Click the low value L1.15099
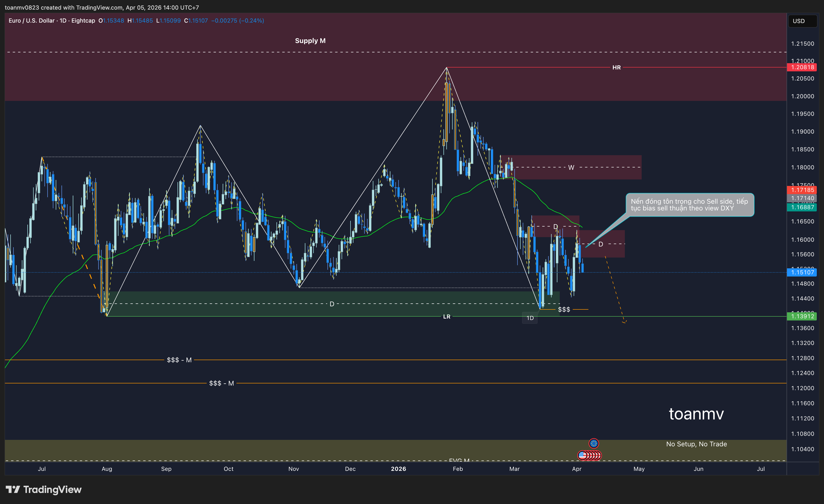This screenshot has height=504, width=824. 169,21
